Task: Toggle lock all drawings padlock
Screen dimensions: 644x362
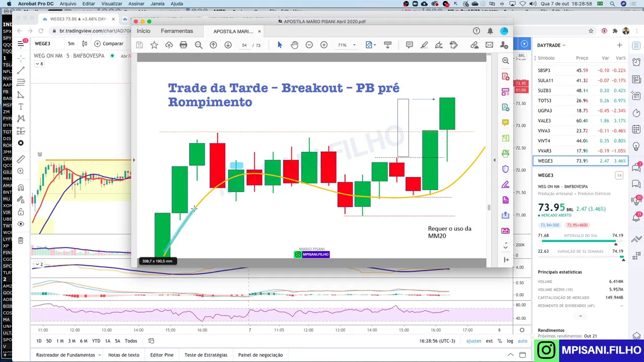Action: 21,212
